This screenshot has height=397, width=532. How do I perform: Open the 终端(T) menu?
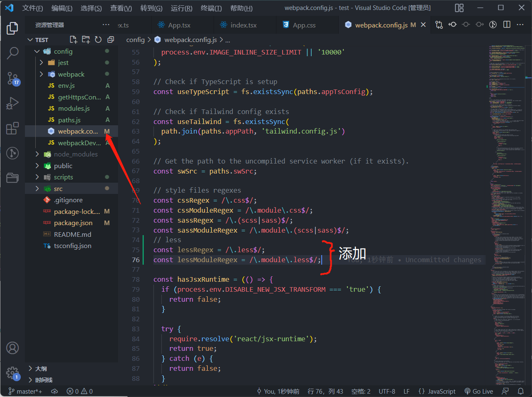coord(211,8)
